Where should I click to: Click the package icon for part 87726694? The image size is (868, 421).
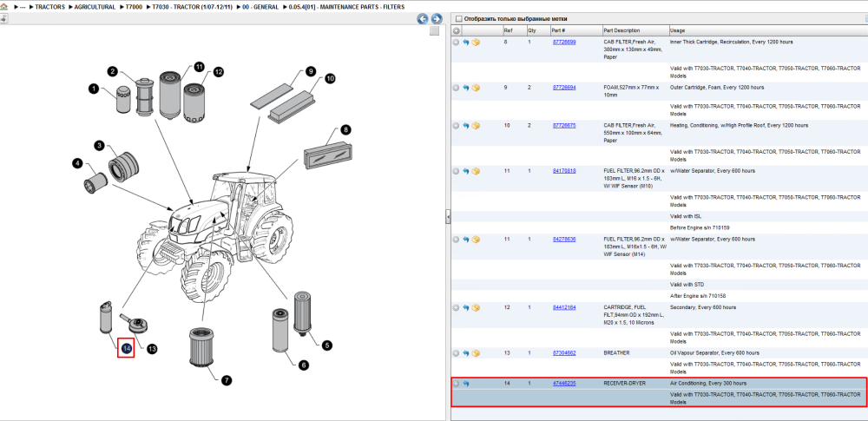point(476,88)
